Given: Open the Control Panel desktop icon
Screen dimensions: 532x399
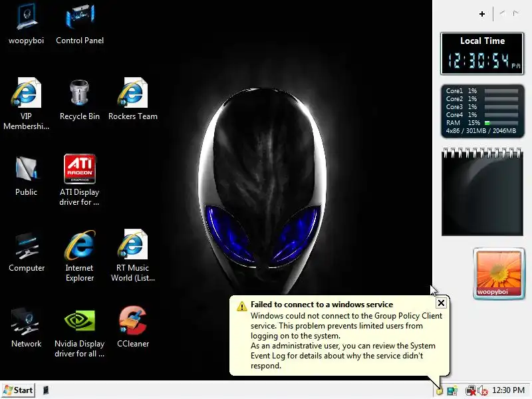Looking at the screenshot, I should tap(80, 25).
